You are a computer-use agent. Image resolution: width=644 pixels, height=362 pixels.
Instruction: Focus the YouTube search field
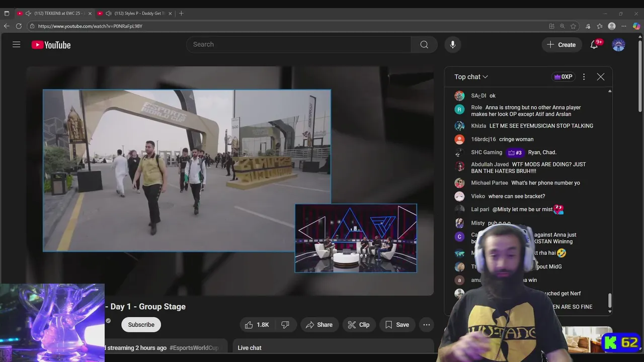tap(298, 45)
